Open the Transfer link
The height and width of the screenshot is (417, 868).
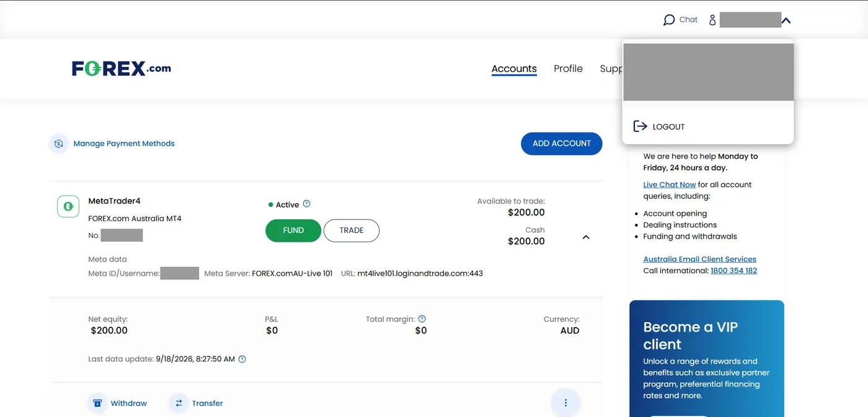click(x=207, y=403)
